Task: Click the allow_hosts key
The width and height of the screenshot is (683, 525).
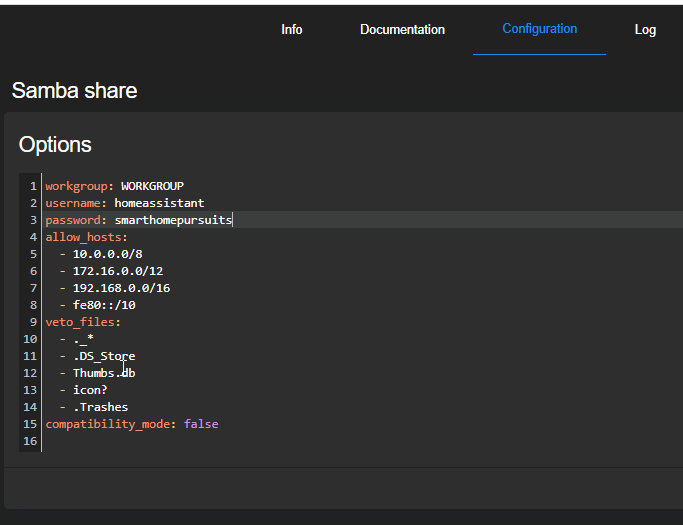Action: click(x=86, y=237)
